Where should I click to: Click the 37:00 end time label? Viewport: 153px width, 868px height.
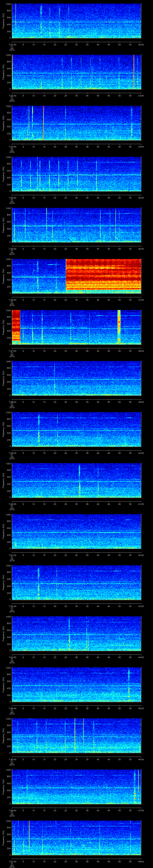pyautogui.click(x=141, y=300)
